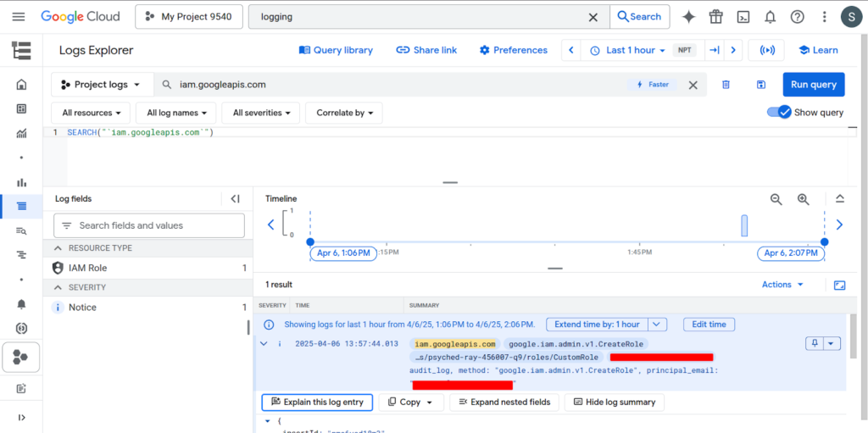Open the All log names dropdown
868x433 pixels.
coord(177,113)
